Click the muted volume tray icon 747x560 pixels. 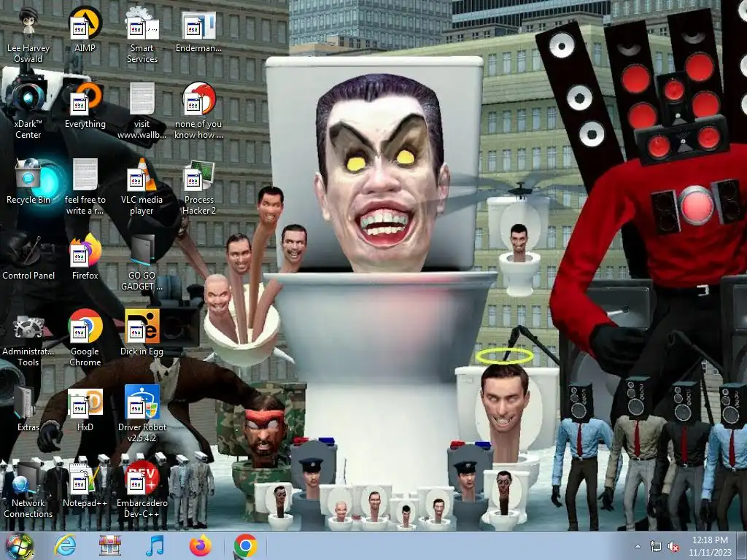673,546
